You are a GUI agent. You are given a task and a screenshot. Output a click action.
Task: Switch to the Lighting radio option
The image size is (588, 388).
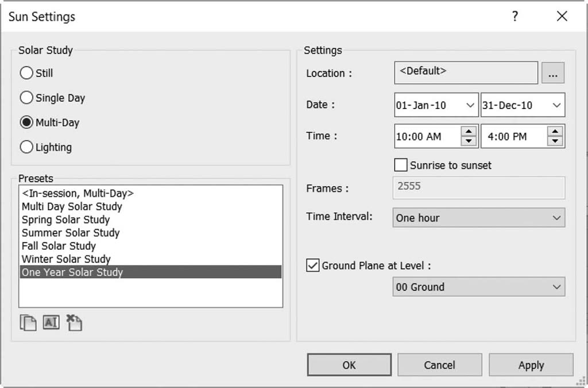click(26, 147)
